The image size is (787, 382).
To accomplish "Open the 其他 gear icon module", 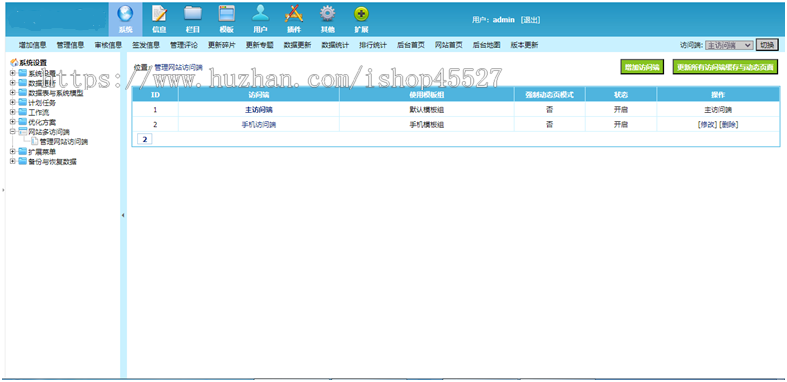I will coord(327,19).
